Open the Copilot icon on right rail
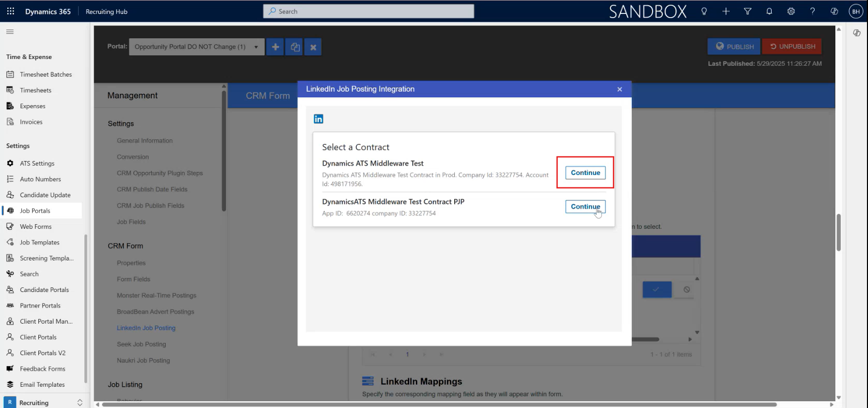 tap(857, 33)
